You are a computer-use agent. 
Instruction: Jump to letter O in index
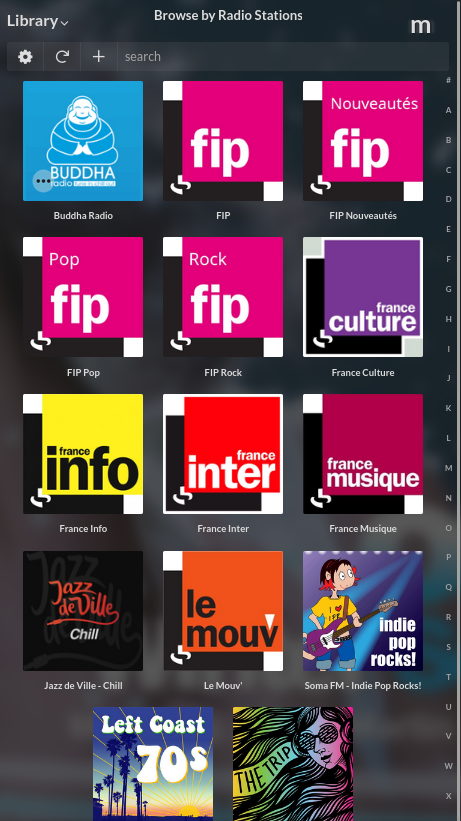[x=448, y=527]
